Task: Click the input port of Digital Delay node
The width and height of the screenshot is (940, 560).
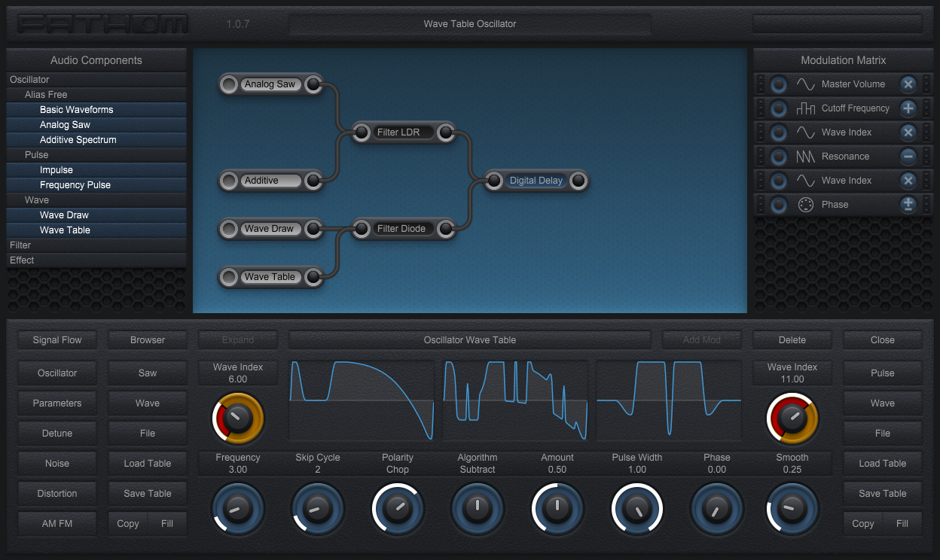Action: [x=494, y=181]
